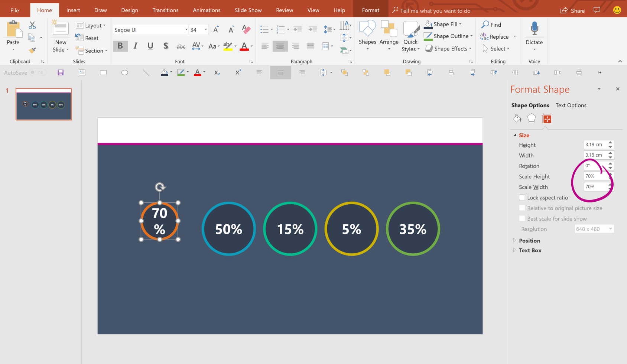Switch to the Transitions tab
The width and height of the screenshot is (627, 364).
165,10
